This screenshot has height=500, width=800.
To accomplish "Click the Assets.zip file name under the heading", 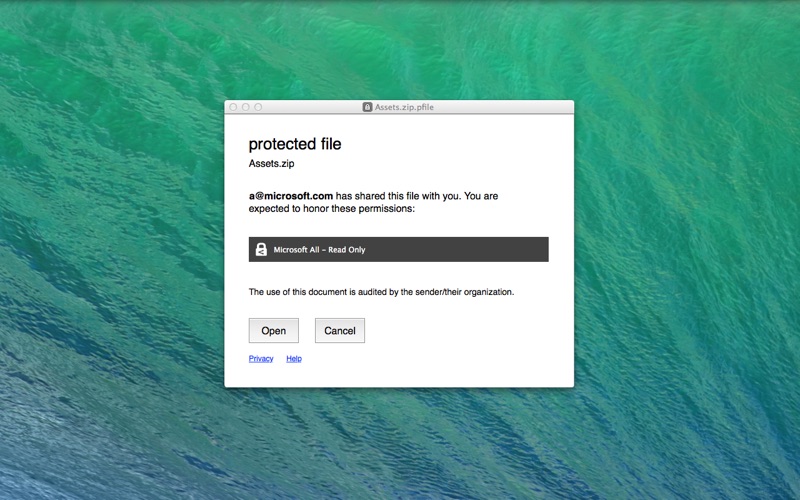I will click(x=271, y=164).
